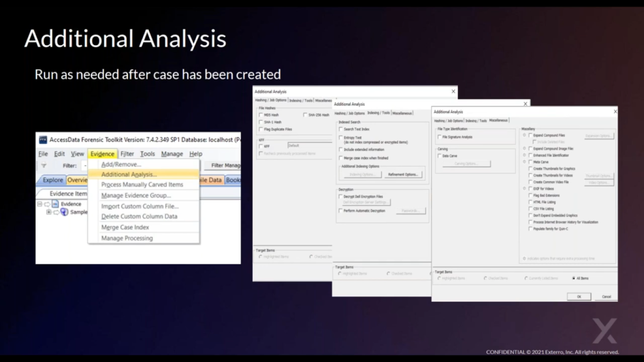Open the Manage menu
The width and height of the screenshot is (644, 362).
pos(172,154)
